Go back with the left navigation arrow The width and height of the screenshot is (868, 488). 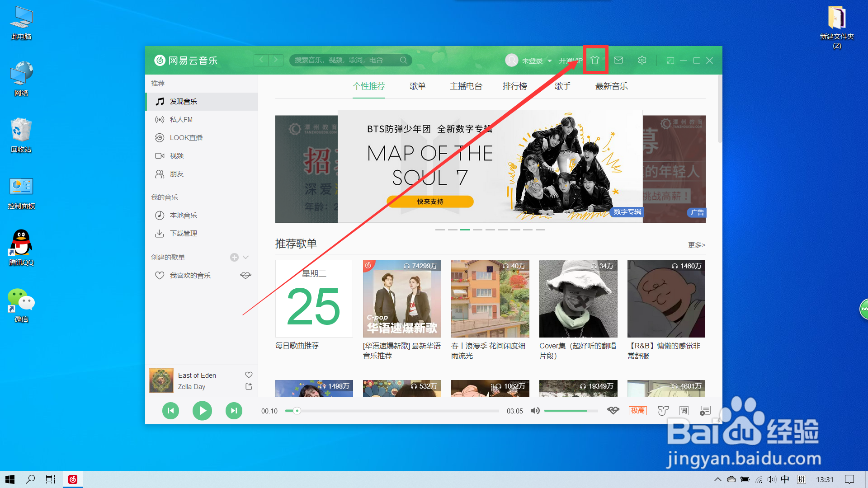[261, 60]
